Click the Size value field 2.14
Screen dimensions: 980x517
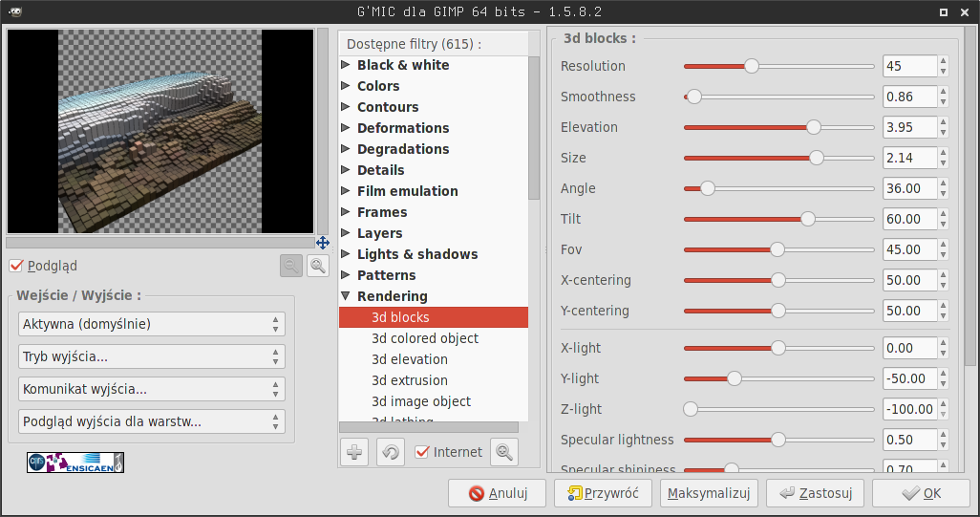coord(910,158)
